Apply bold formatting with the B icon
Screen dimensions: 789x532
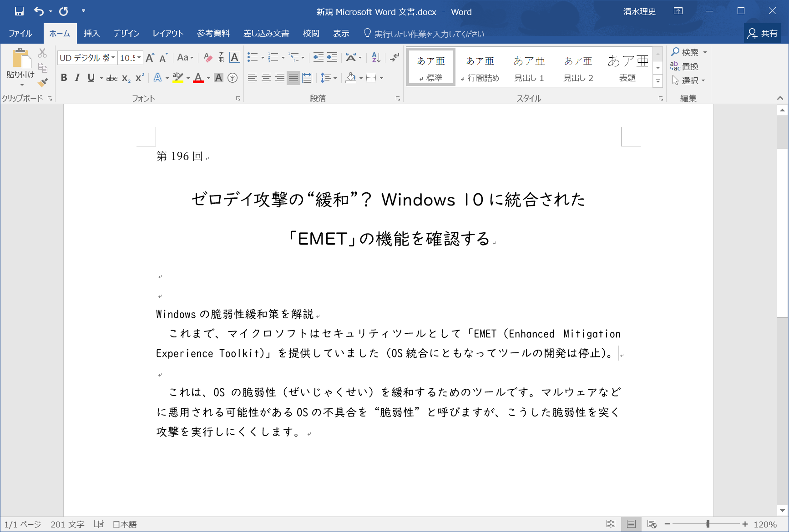[x=64, y=78]
